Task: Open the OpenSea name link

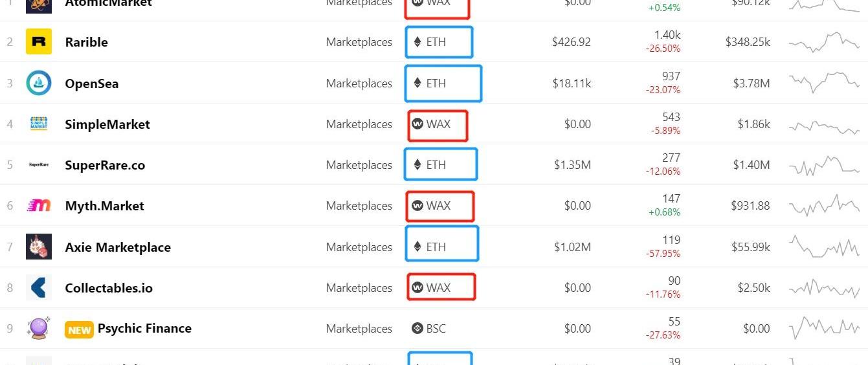Action: click(92, 83)
